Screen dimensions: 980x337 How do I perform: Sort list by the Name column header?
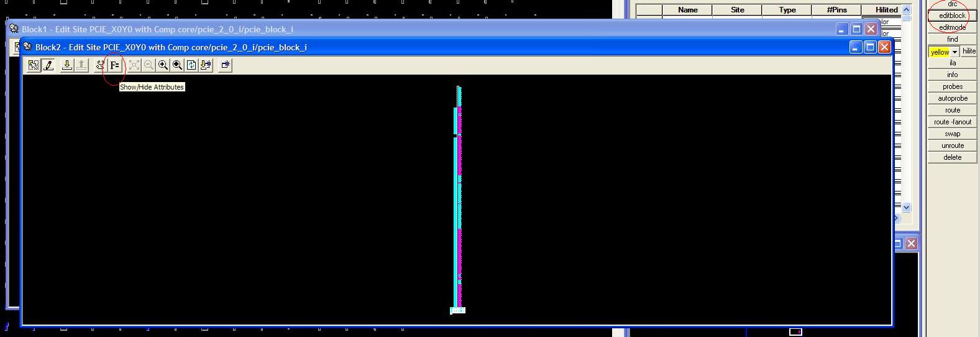click(687, 10)
